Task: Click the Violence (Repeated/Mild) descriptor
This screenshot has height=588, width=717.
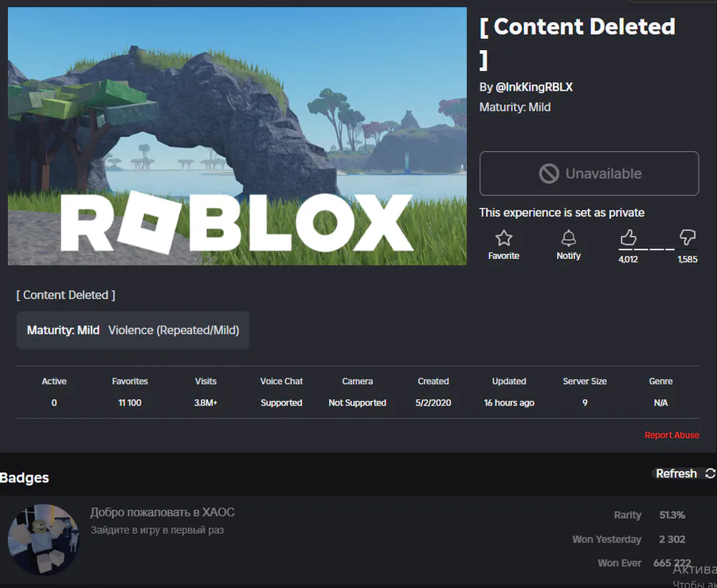Action: (x=174, y=330)
